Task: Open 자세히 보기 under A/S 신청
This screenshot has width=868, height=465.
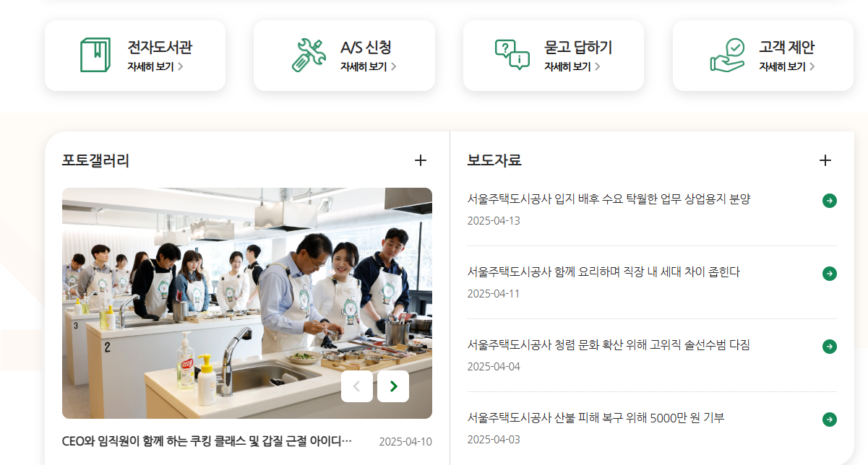Action: click(x=369, y=66)
